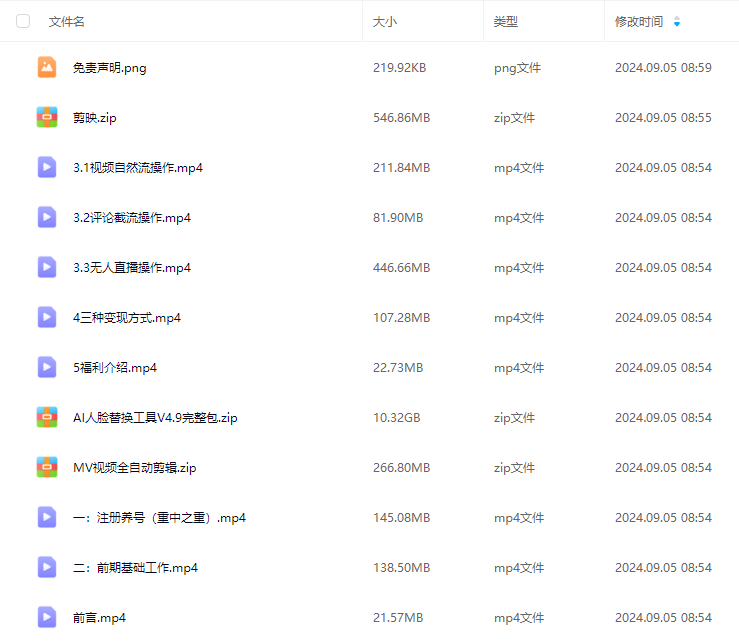739x644 pixels.
Task: Select the 剪映.zip row by its size
Action: [x=401, y=117]
